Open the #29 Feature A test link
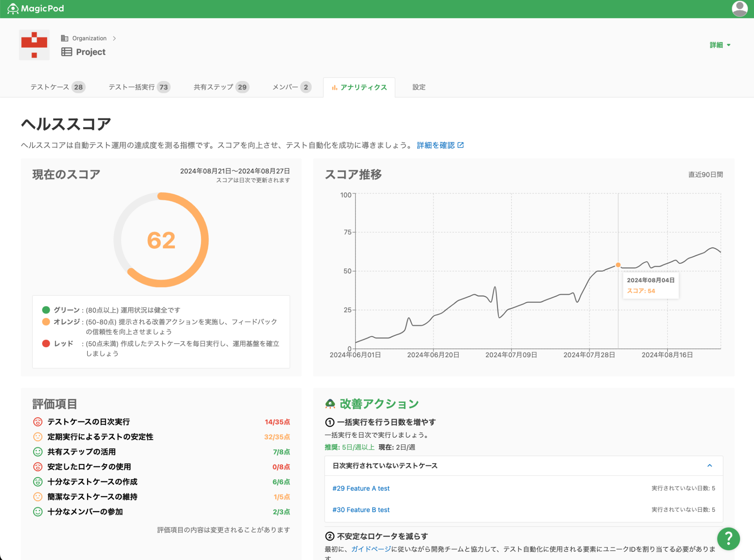The width and height of the screenshot is (754, 560). coord(360,488)
